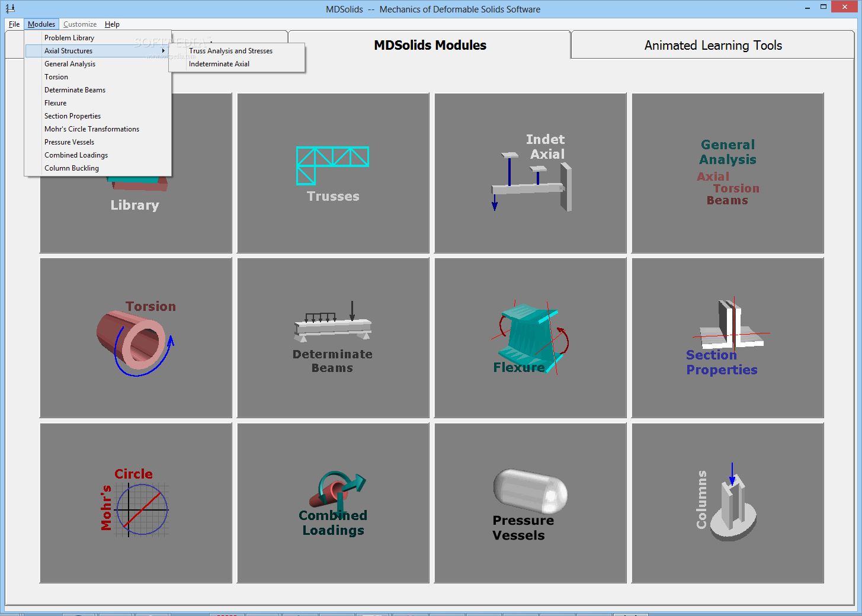
Task: Switch to the MDSolids Modules tab
Action: click(430, 45)
